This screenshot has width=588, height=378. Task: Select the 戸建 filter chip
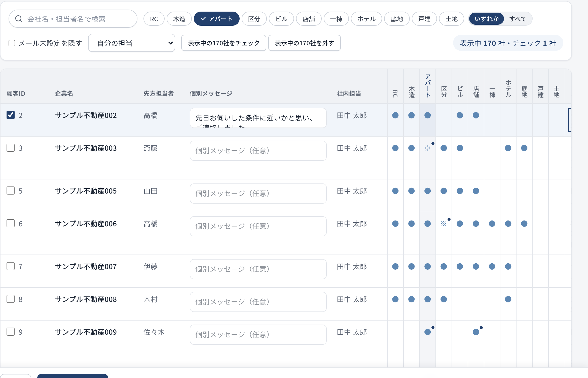click(x=424, y=19)
